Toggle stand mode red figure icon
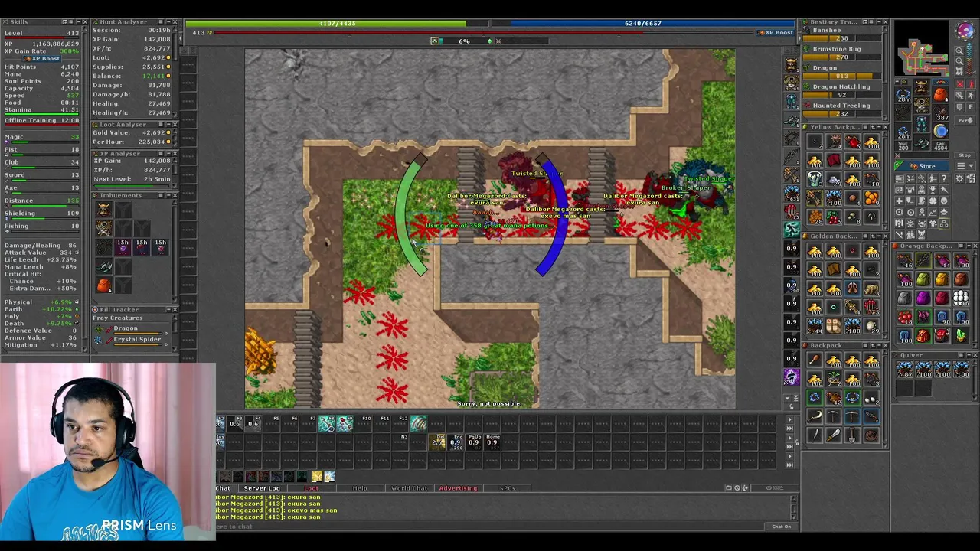This screenshot has width=980, height=551. [971, 84]
